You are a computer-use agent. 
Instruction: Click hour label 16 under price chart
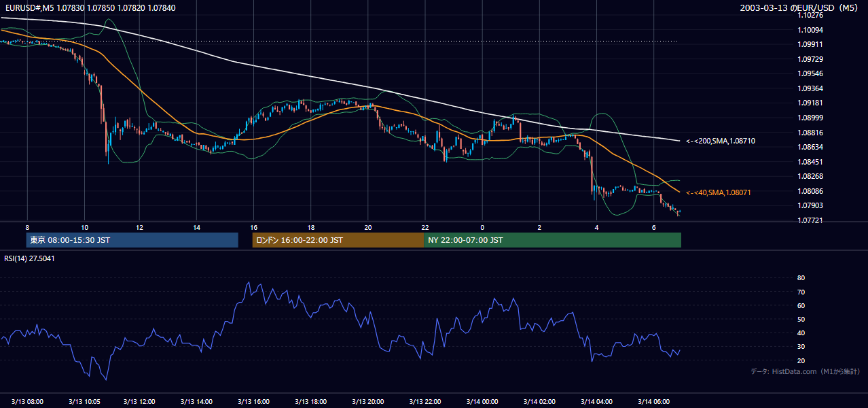(253, 227)
